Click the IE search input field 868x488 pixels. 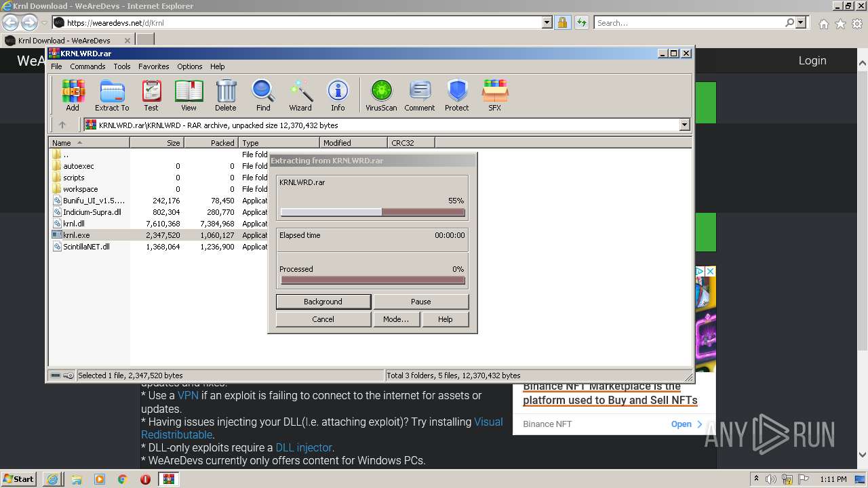coord(688,22)
